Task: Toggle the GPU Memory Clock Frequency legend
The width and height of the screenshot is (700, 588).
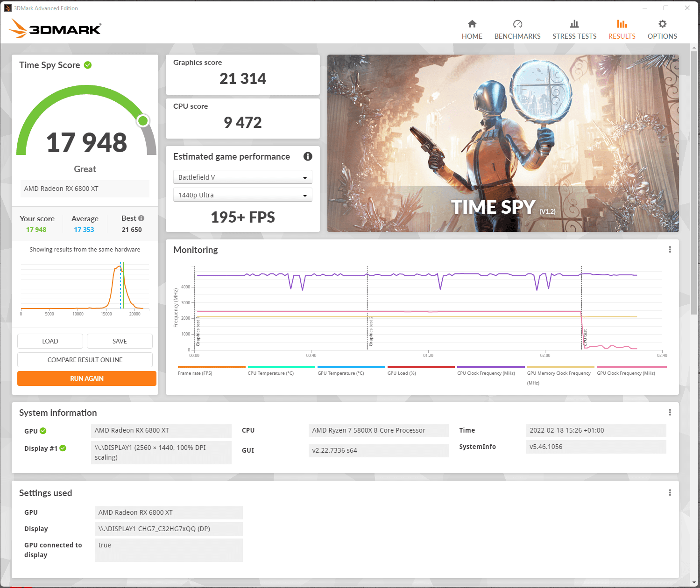Action: [561, 376]
